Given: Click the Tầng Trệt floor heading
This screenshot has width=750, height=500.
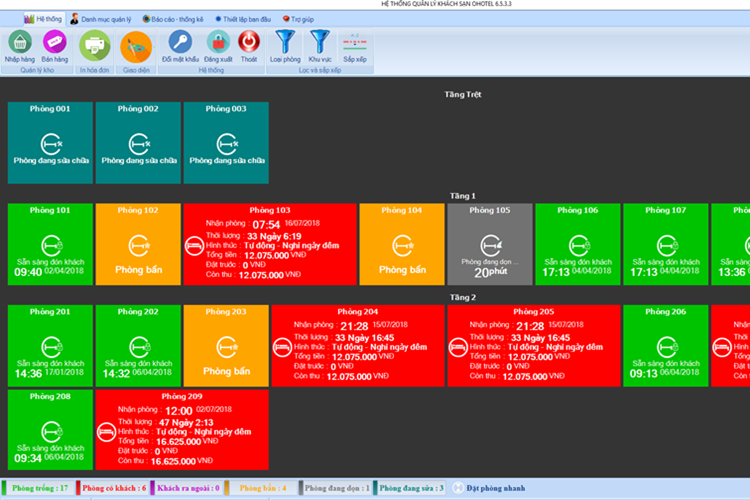Looking at the screenshot, I should tap(463, 94).
